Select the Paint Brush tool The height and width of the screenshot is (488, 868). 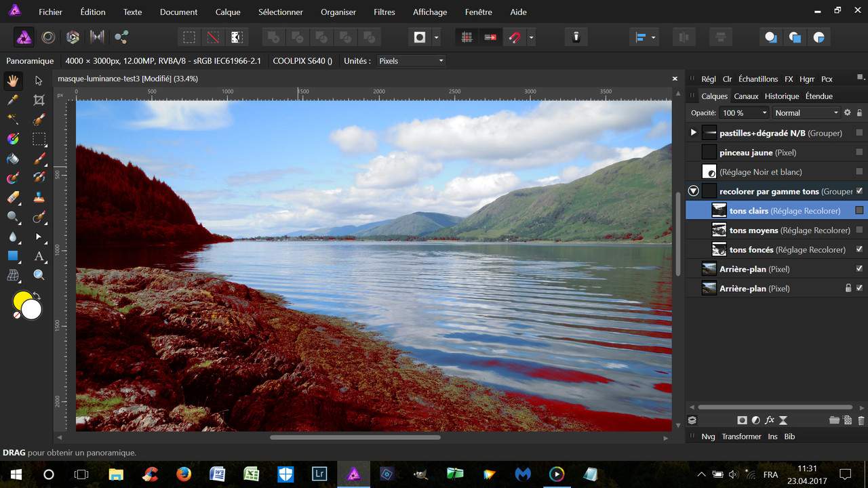[x=39, y=159]
